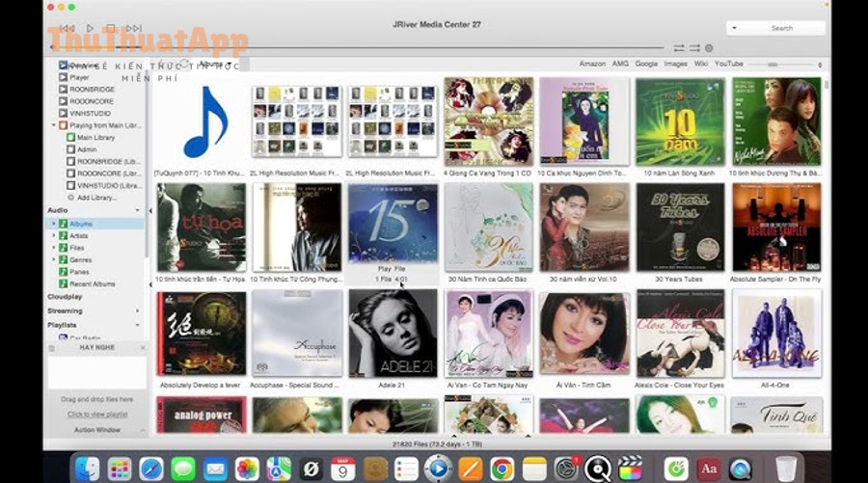Open the Calendar icon in the Dock
Image resolution: width=868 pixels, height=483 pixels.
click(342, 470)
